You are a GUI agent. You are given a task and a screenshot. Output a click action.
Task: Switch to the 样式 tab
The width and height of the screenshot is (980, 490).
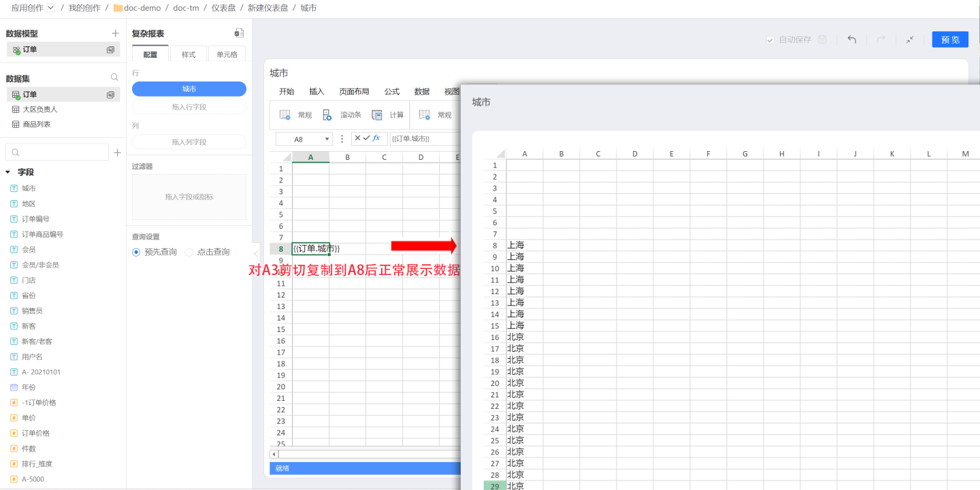coord(189,54)
